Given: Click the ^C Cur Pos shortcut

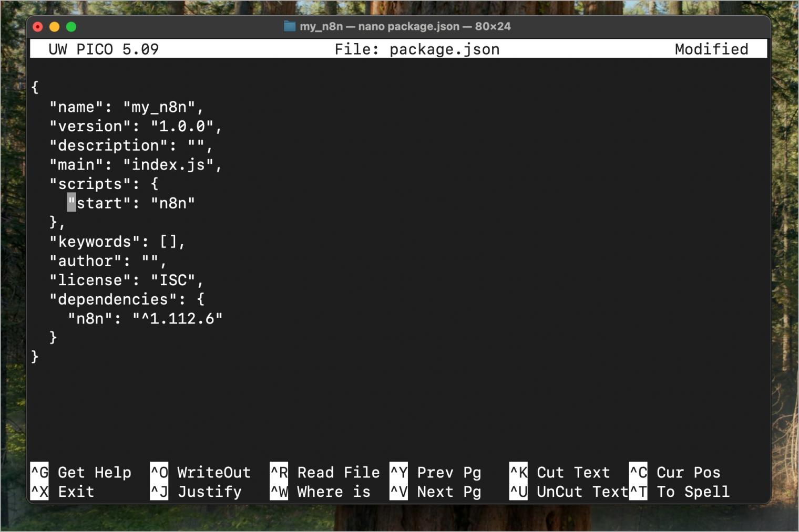Looking at the screenshot, I should pyautogui.click(x=675, y=472).
